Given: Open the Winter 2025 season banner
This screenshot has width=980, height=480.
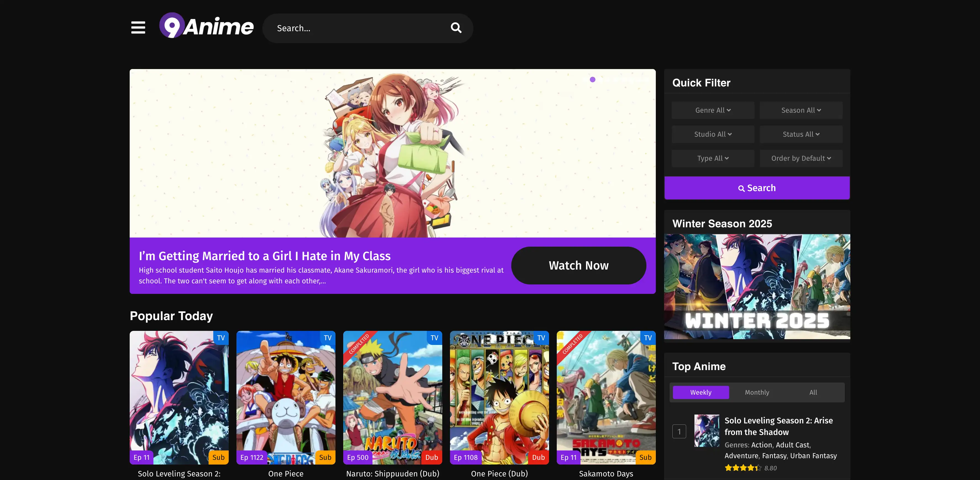Looking at the screenshot, I should pos(757,286).
